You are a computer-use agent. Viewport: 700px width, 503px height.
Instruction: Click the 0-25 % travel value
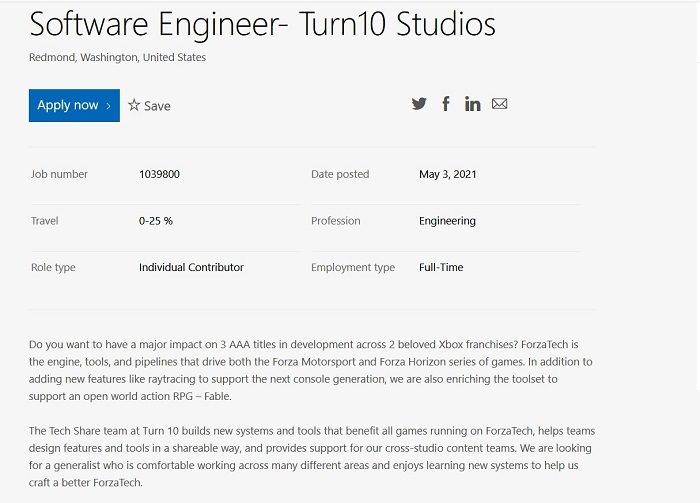156,221
